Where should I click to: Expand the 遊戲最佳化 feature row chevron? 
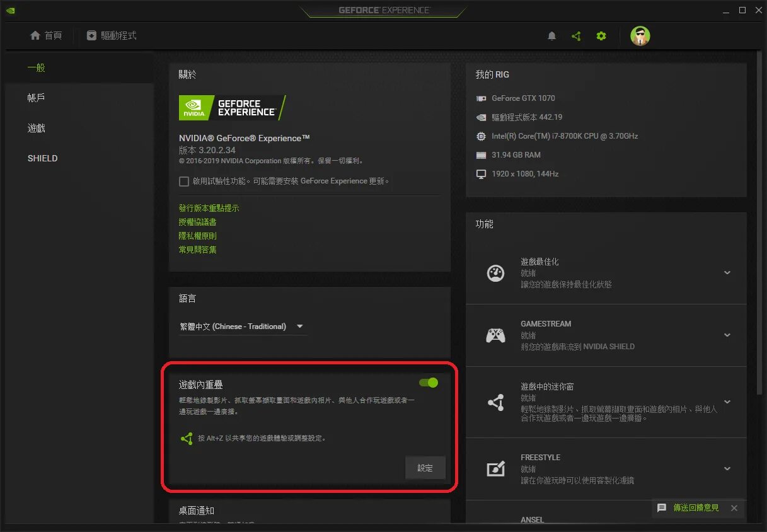(727, 273)
